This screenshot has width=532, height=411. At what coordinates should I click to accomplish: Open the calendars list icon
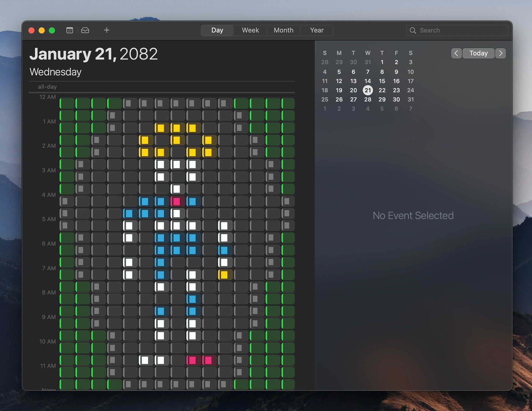[70, 30]
